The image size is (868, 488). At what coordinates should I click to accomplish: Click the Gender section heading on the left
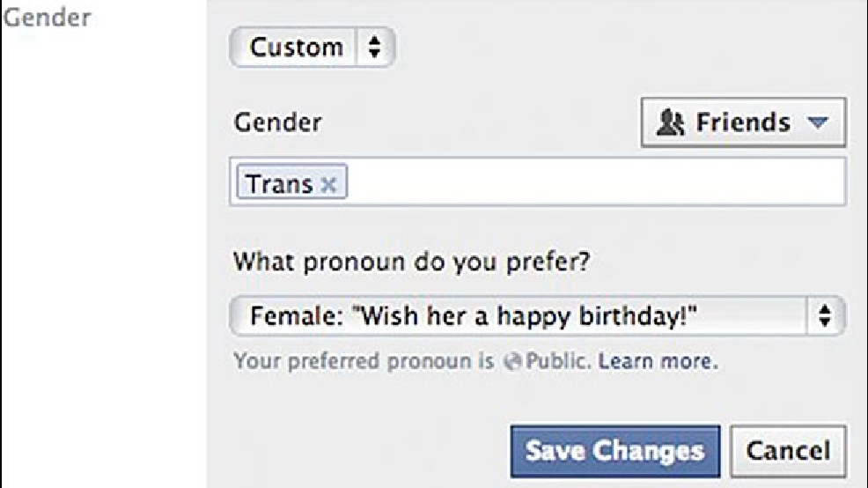point(47,18)
